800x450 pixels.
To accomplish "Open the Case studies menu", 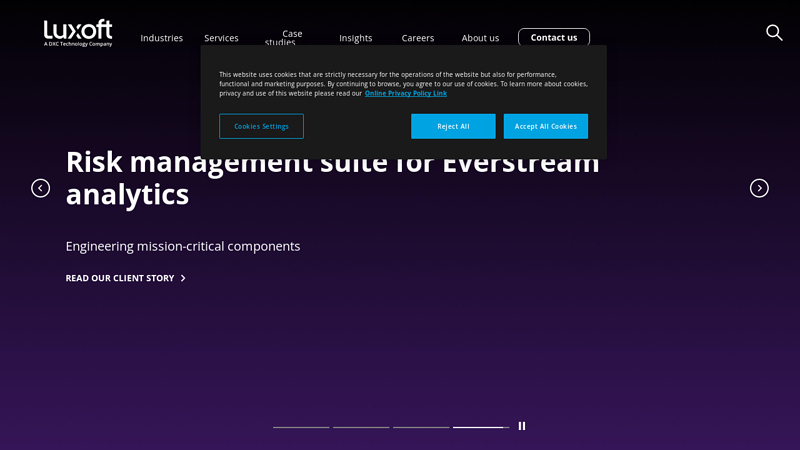I will click(x=284, y=38).
